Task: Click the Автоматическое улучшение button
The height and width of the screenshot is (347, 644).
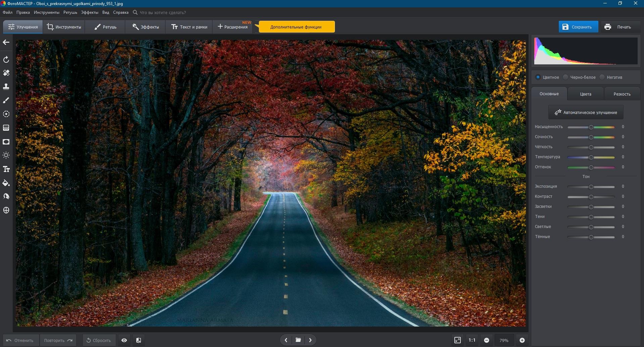Action: (586, 112)
